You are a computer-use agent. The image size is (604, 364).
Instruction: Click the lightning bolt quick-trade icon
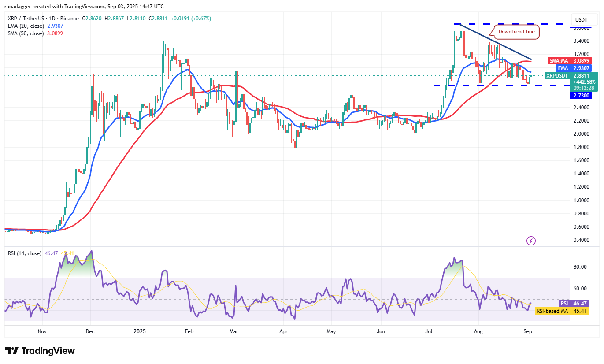point(530,241)
